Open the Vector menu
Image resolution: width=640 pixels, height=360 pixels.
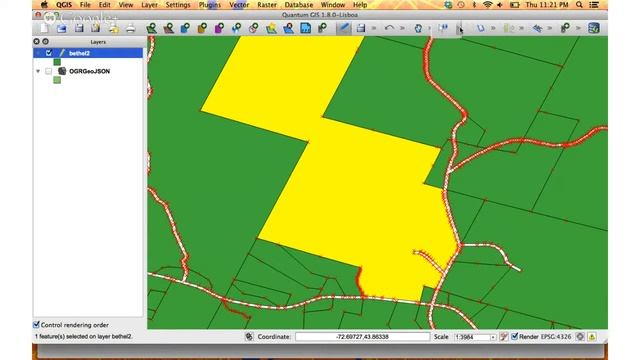(239, 5)
